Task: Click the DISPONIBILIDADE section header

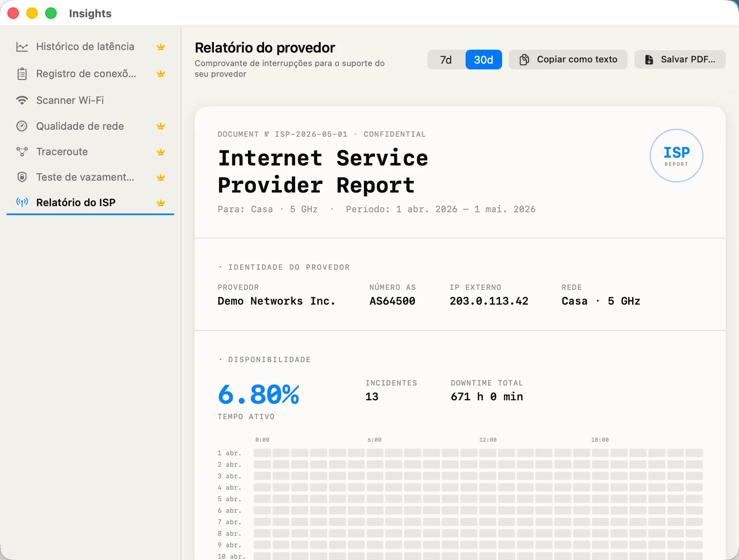Action: [265, 360]
